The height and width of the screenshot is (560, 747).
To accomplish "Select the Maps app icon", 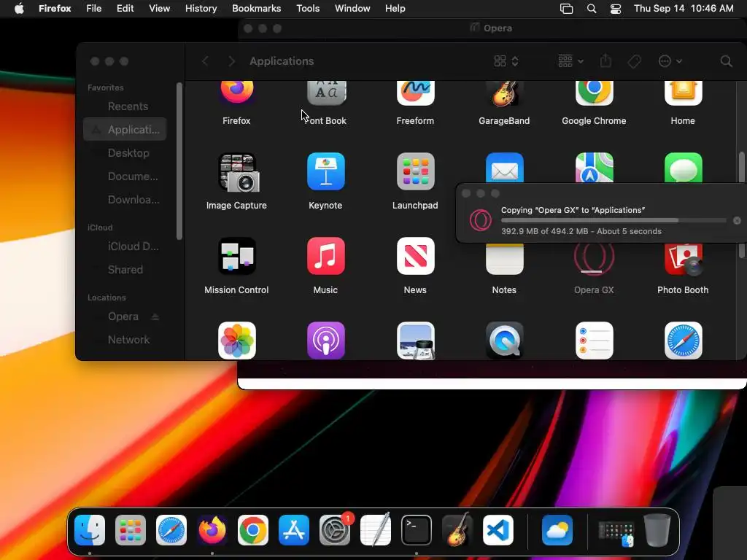I will 594,168.
